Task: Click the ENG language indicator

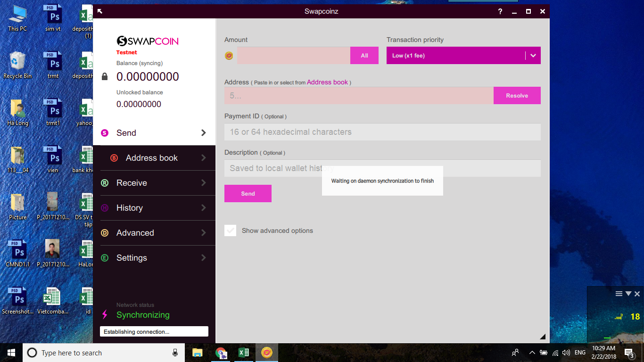Action: click(580, 353)
